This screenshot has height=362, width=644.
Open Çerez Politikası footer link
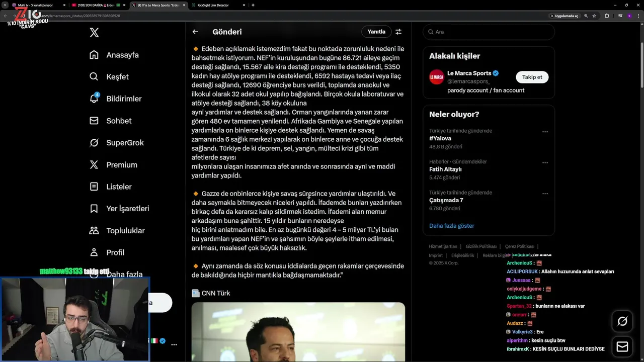pyautogui.click(x=520, y=246)
